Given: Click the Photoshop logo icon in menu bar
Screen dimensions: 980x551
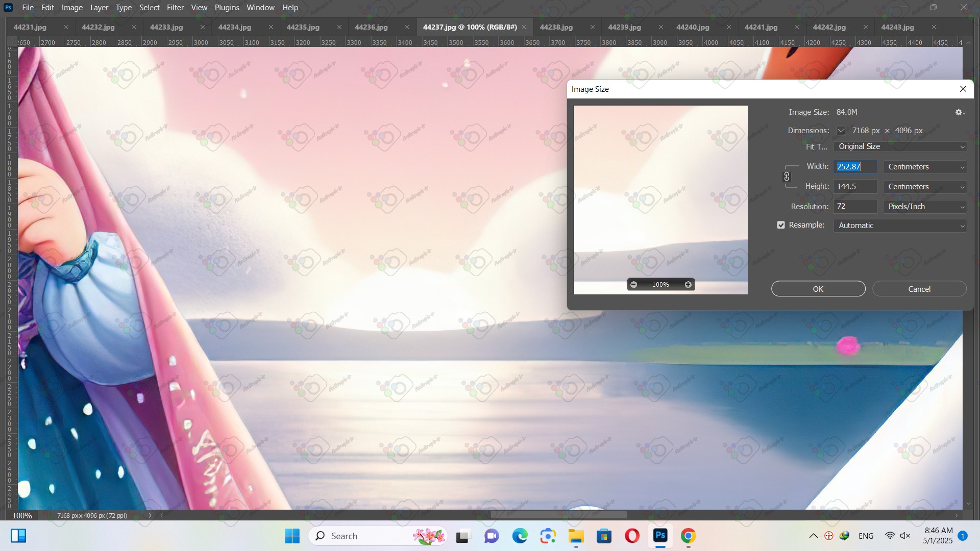Looking at the screenshot, I should [8, 8].
